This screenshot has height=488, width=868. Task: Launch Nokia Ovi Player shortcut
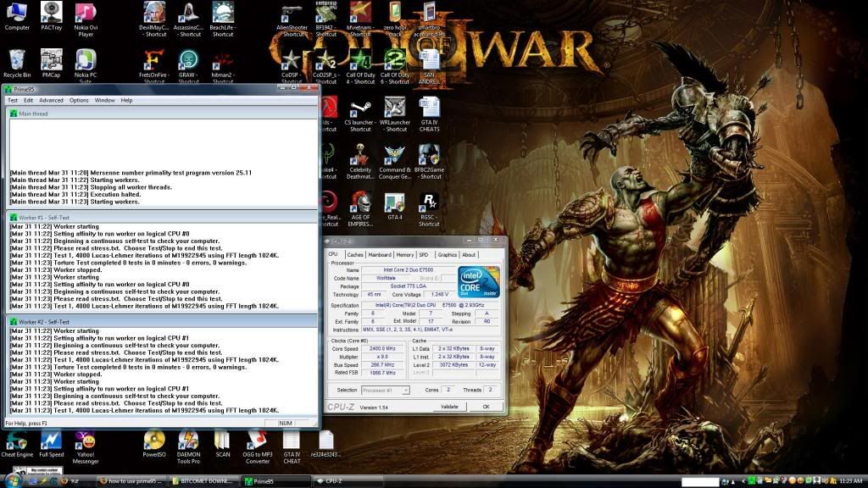coord(86,19)
